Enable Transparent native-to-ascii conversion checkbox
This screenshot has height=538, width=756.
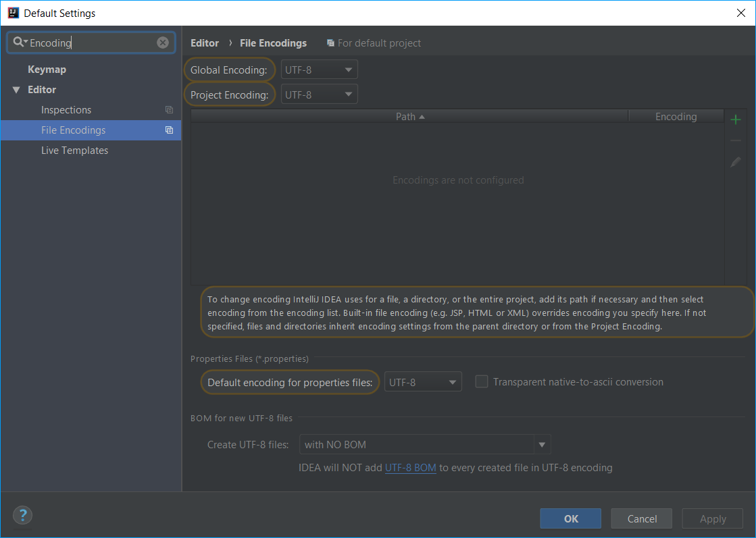tap(482, 382)
